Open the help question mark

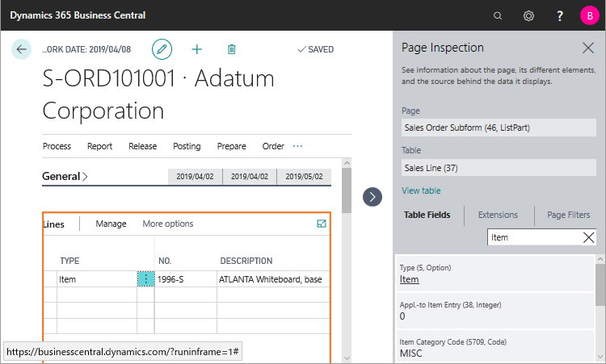[x=559, y=16]
